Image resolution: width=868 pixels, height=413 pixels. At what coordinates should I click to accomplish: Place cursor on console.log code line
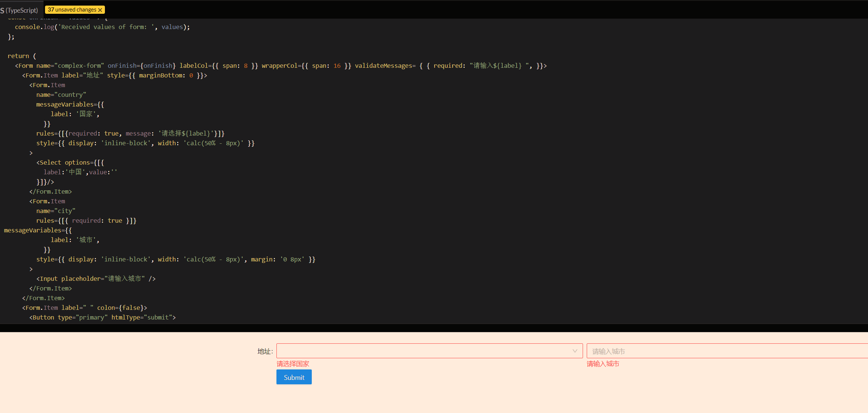click(102, 27)
